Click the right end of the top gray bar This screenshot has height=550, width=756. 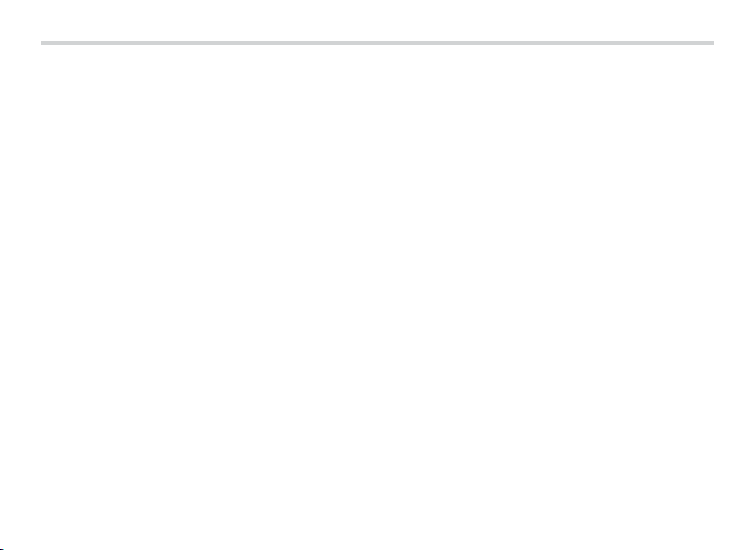pos(711,43)
